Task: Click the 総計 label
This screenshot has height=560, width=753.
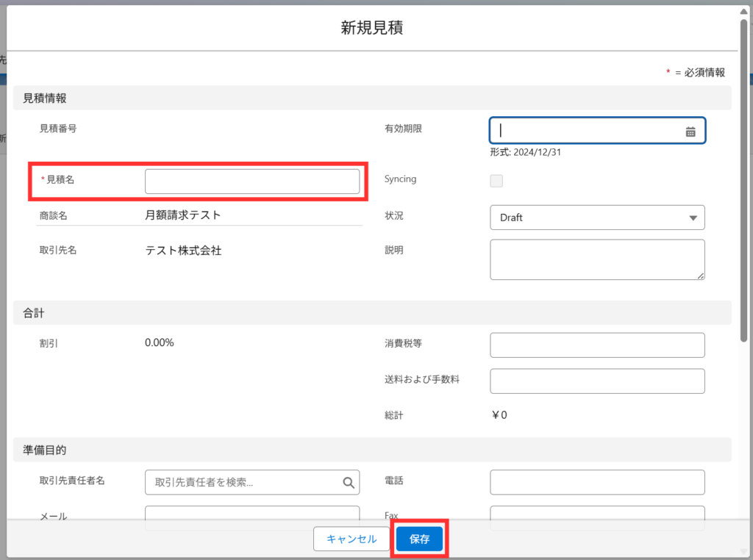Action: (x=394, y=415)
